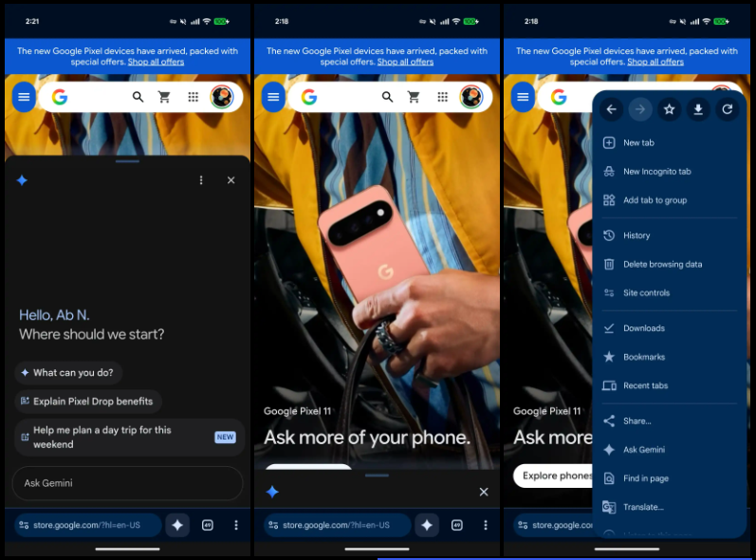Open 'History' from Chrome menu
The height and width of the screenshot is (560, 756).
[x=670, y=235]
